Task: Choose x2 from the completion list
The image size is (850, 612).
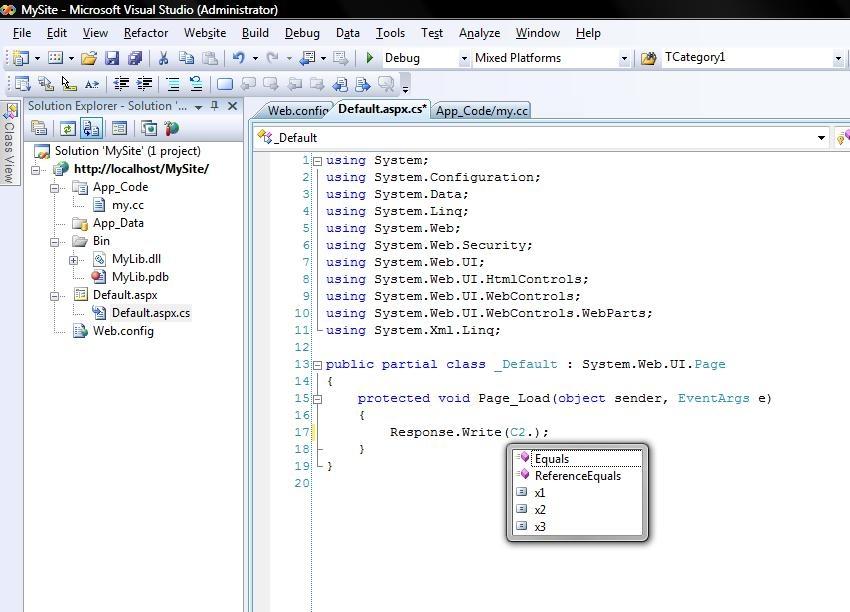Action: click(x=577, y=510)
